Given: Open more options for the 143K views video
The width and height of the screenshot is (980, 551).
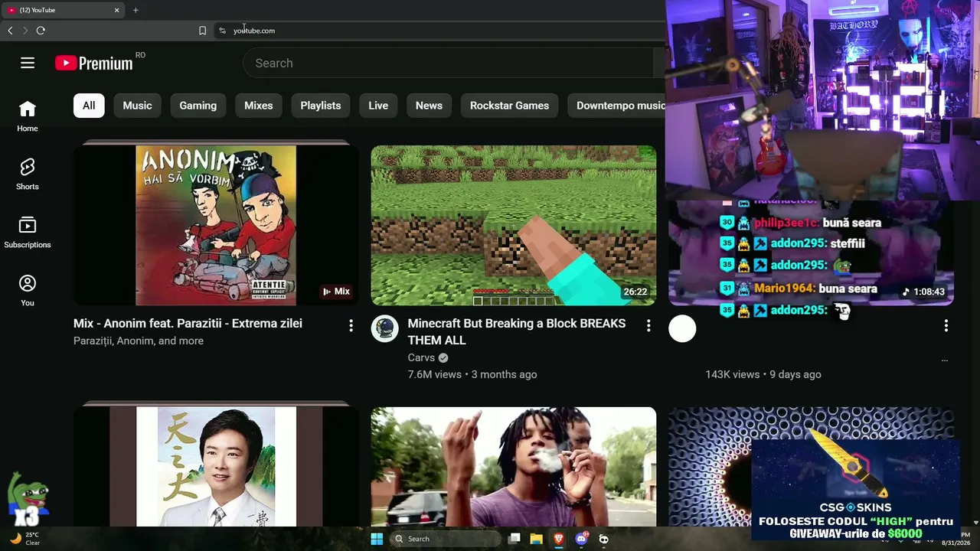Looking at the screenshot, I should pos(946,325).
